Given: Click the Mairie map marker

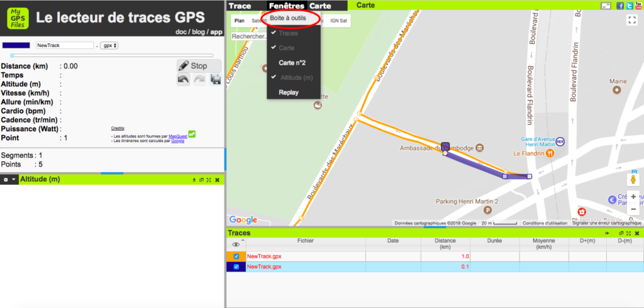Looking at the screenshot, I should pos(616,89).
